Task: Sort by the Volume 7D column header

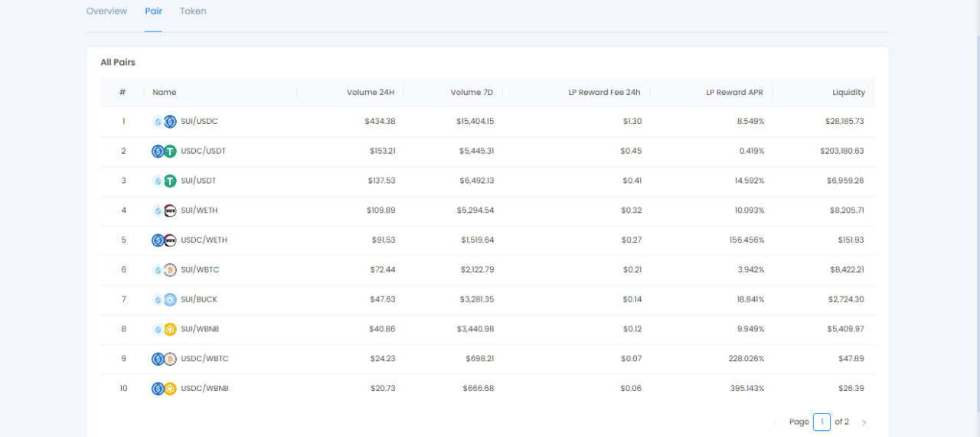Action: click(x=472, y=93)
